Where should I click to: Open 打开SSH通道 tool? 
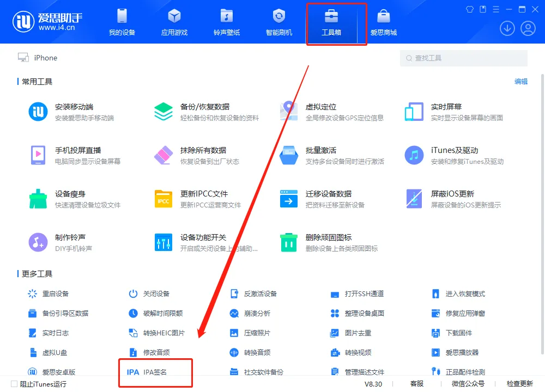pyautogui.click(x=357, y=294)
